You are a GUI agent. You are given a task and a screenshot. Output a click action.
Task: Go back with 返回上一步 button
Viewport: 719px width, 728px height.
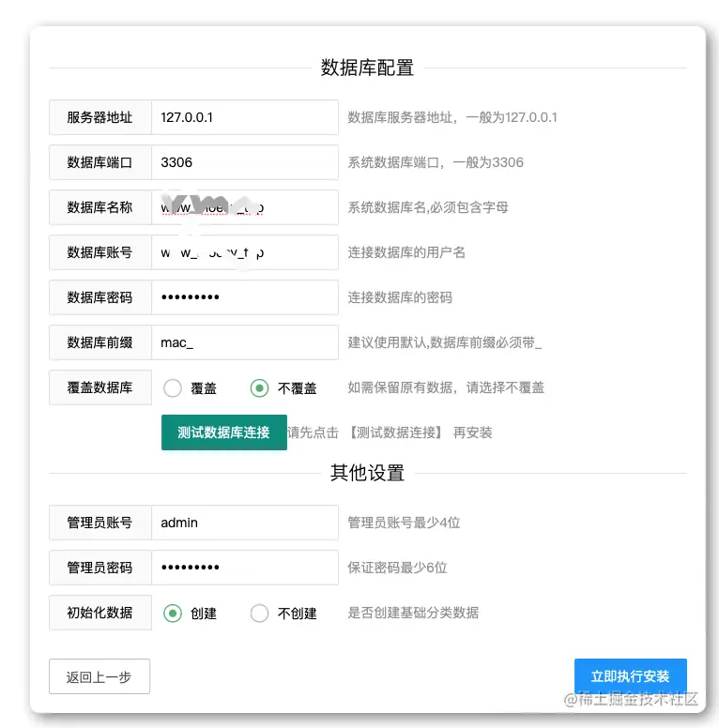pos(99,676)
